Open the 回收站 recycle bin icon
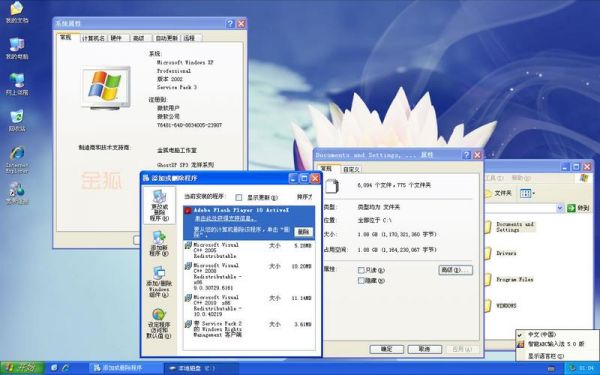Screen dimensions: 600x375 17,121
